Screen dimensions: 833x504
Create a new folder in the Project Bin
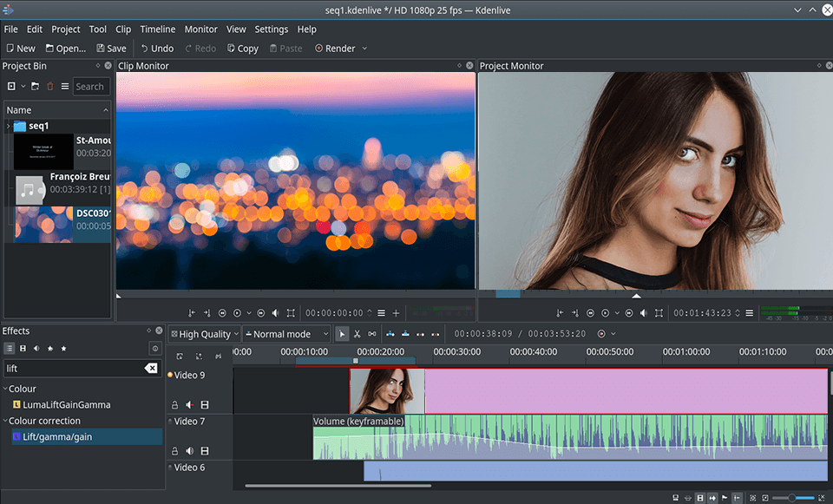35,86
